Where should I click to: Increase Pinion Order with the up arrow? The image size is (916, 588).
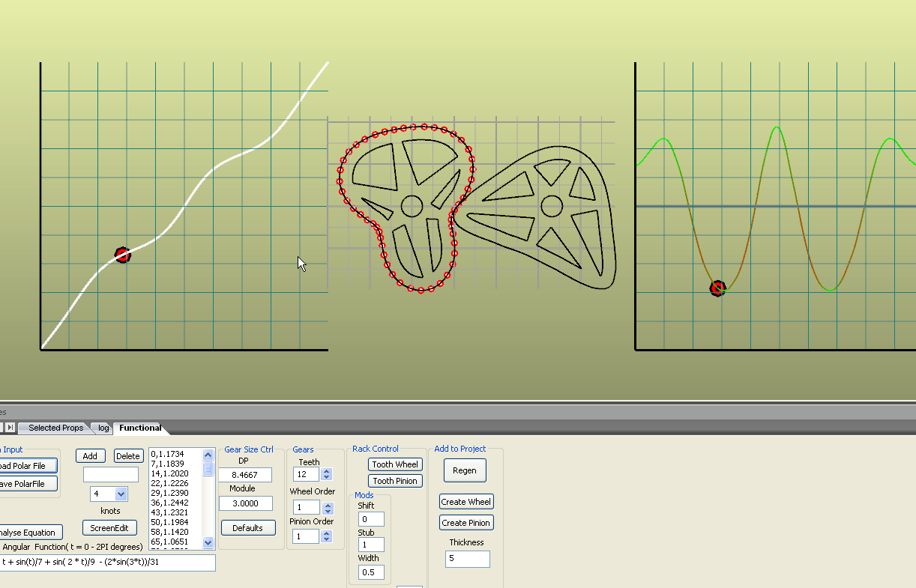pos(326,533)
